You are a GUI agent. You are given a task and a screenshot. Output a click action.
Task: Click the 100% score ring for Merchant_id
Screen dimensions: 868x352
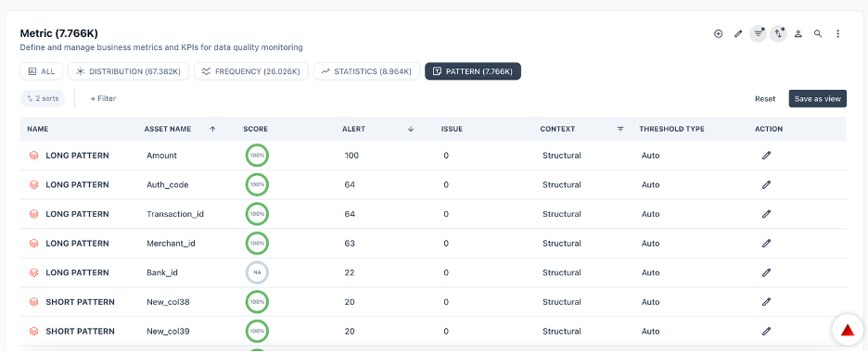[257, 243]
